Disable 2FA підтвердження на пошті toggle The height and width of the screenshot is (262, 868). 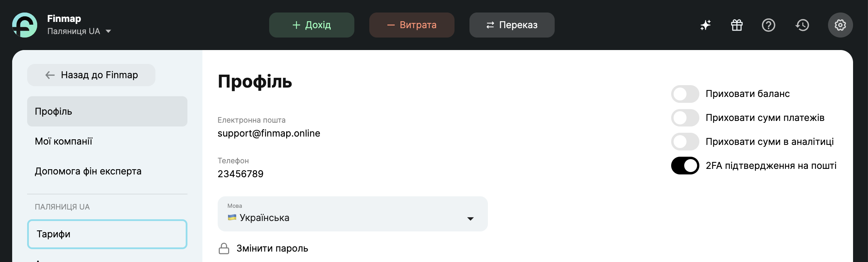685,166
